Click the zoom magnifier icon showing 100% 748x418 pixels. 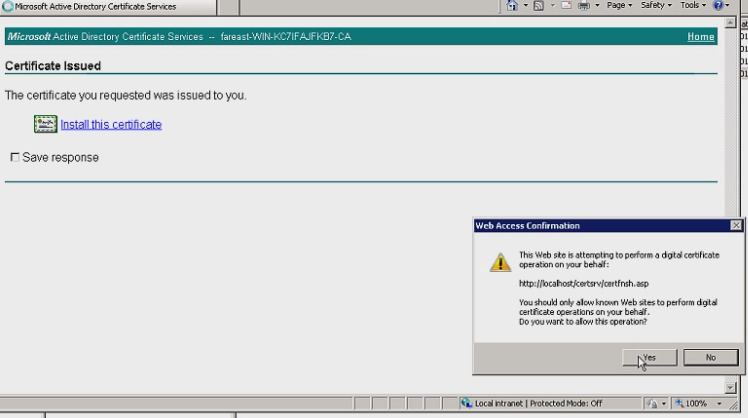pyautogui.click(x=679, y=404)
